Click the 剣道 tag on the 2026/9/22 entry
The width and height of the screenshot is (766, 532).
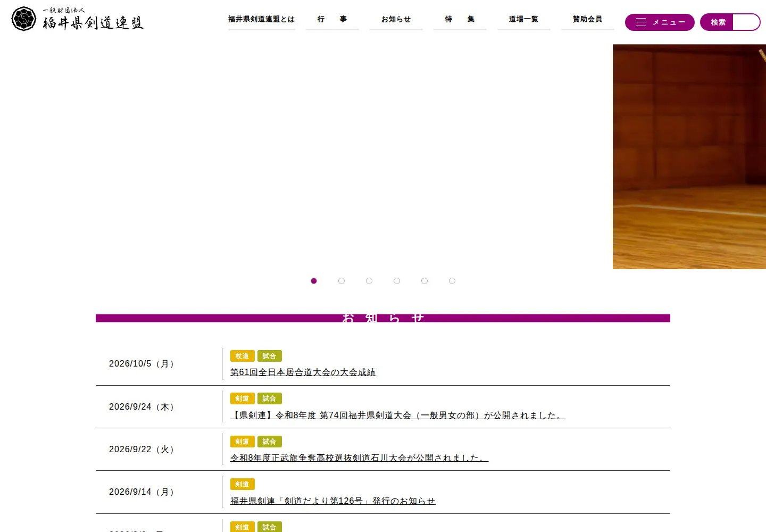tap(243, 442)
